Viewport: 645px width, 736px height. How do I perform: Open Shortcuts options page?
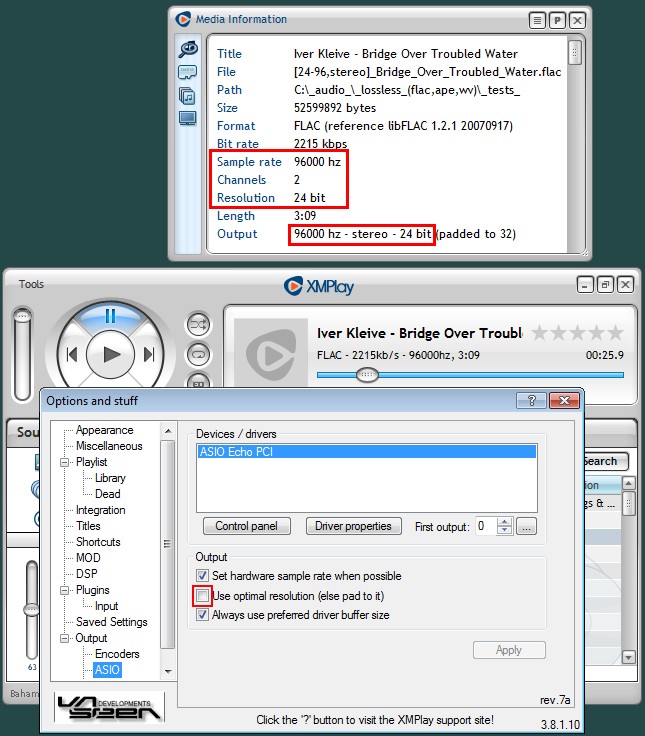pos(98,542)
